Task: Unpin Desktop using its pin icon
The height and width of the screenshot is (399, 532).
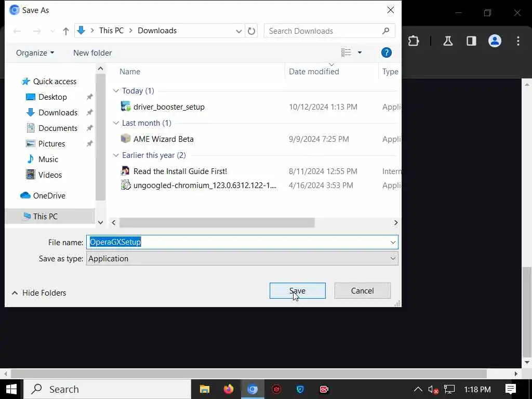Action: point(89,97)
